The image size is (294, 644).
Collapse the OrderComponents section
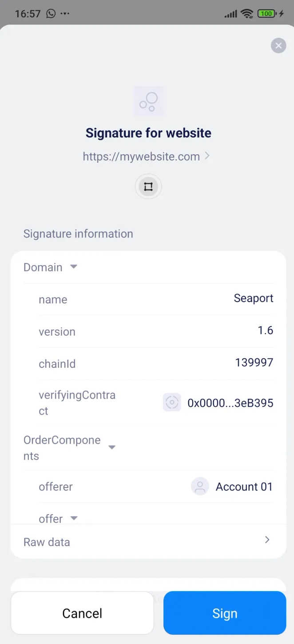[x=112, y=447]
